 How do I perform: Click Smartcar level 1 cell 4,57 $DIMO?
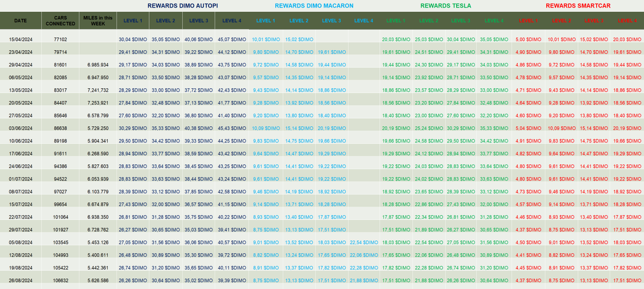click(x=528, y=204)
